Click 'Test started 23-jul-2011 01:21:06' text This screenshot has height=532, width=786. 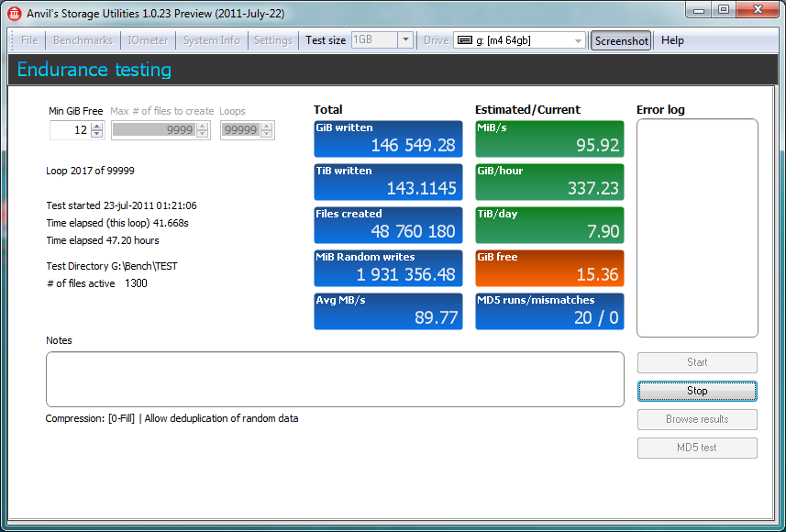point(121,205)
